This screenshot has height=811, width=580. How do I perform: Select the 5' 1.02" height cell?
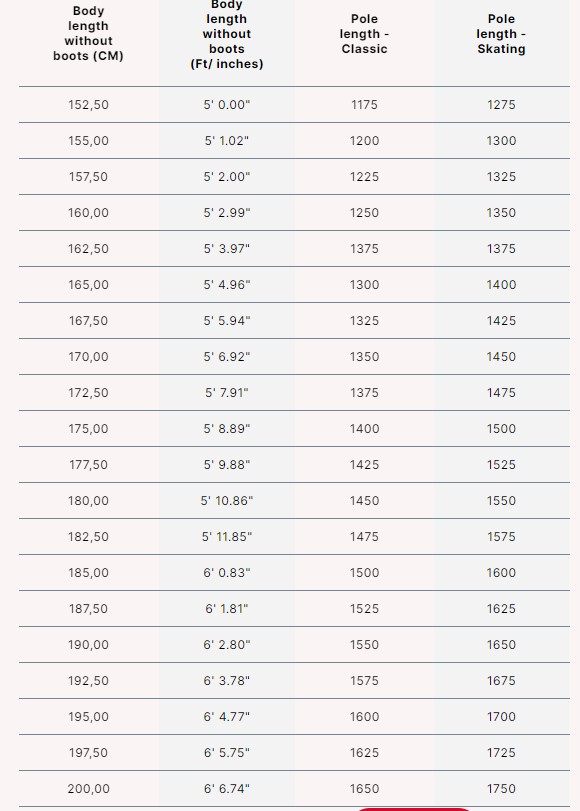pyautogui.click(x=227, y=141)
